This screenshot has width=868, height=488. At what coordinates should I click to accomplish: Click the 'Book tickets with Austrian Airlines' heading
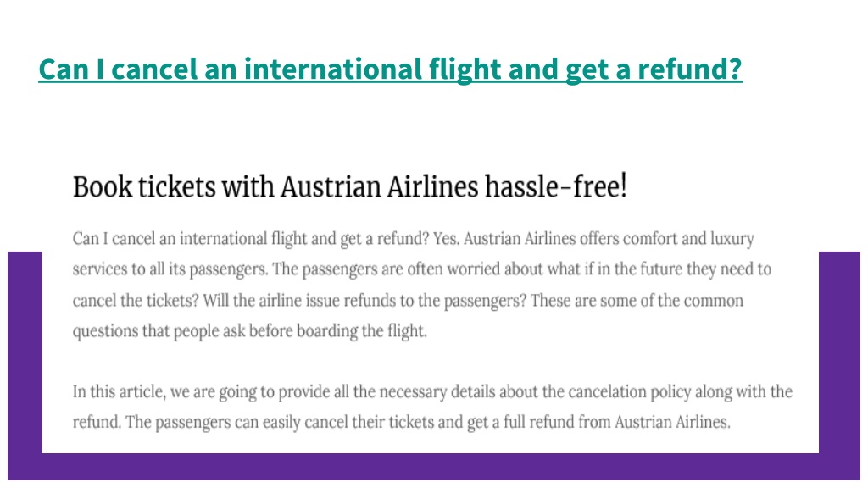coord(350,186)
